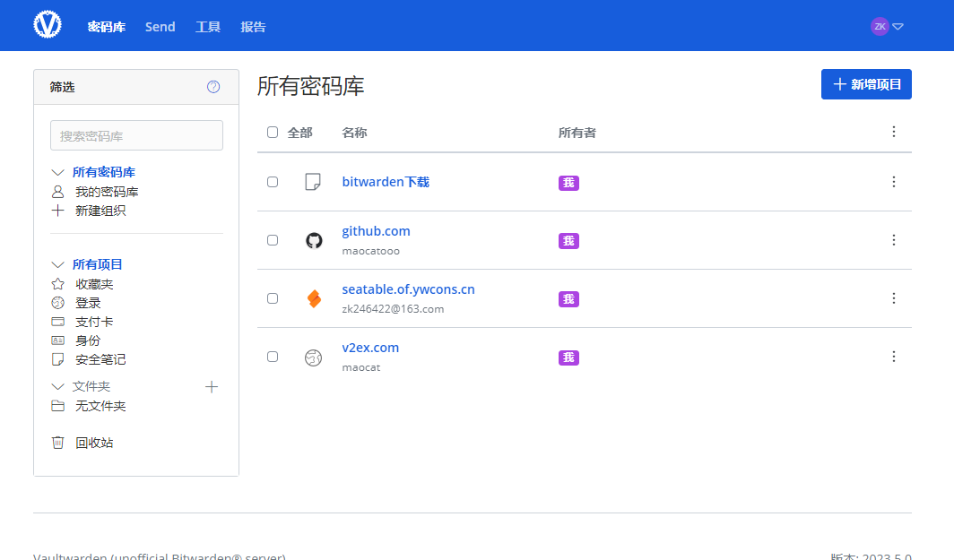The height and width of the screenshot is (560, 954).
Task: Click the Vaultwarden logo icon
Action: pyautogui.click(x=48, y=25)
